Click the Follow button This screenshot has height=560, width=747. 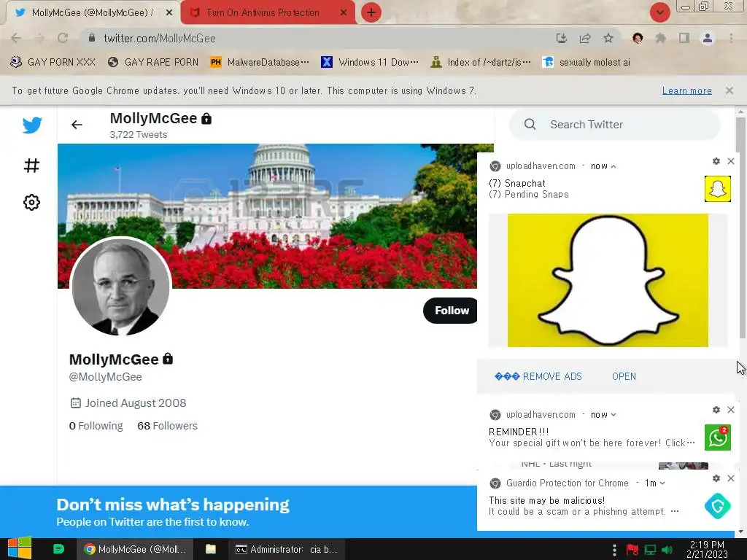[x=451, y=311]
